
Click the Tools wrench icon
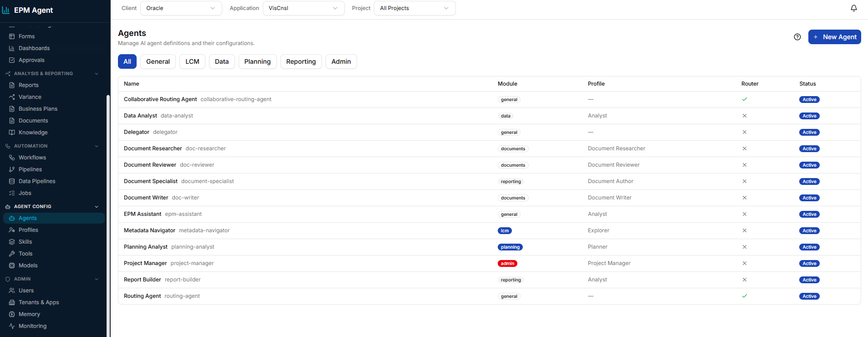point(12,254)
